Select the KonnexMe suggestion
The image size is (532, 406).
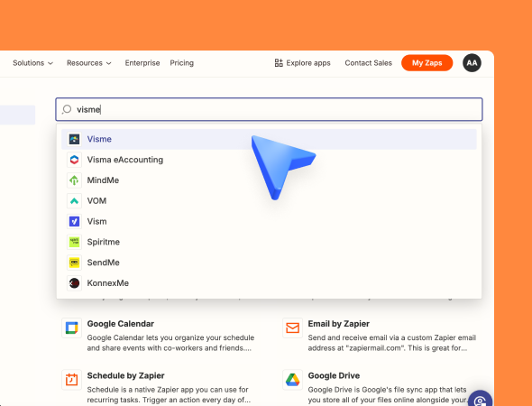269,283
